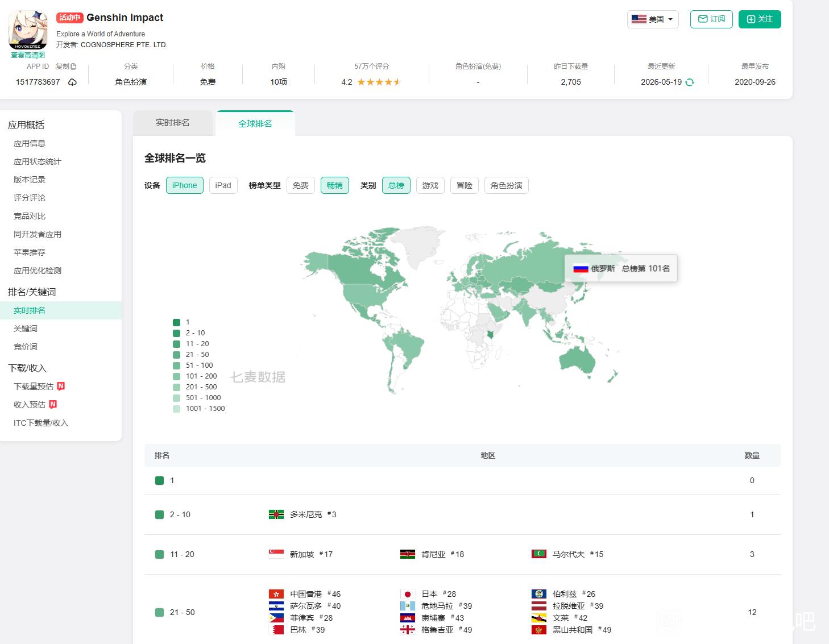Select the 总榜 category filter
The width and height of the screenshot is (829, 644).
396,185
